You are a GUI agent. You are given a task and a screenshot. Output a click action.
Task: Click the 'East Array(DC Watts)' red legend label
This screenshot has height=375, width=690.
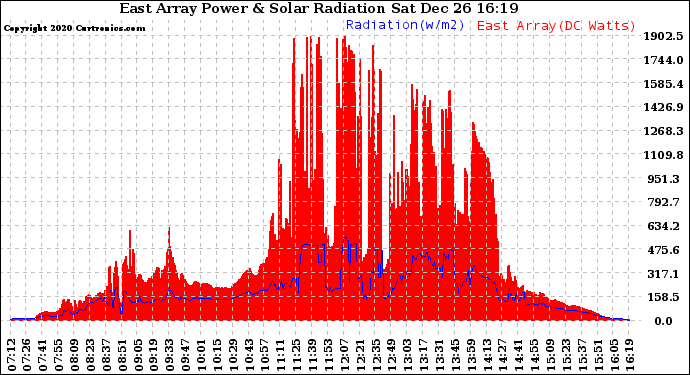click(x=556, y=26)
